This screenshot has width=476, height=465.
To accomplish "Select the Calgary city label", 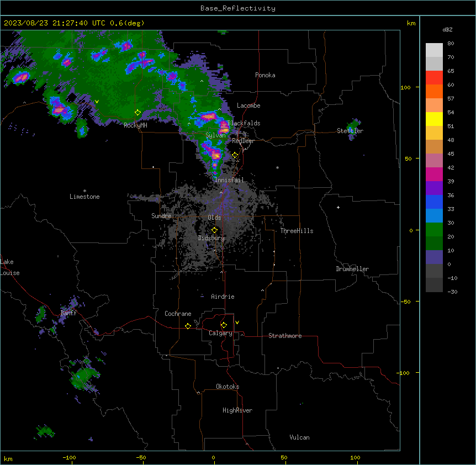I will [x=220, y=333].
